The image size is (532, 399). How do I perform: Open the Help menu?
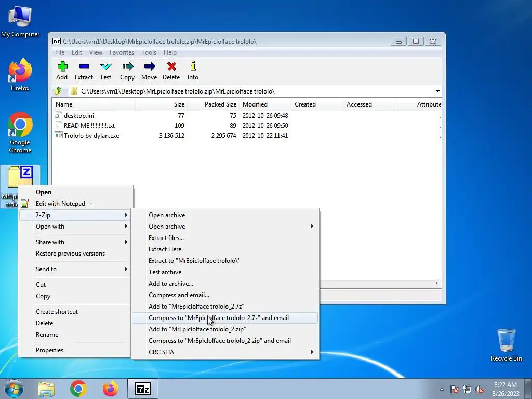point(170,52)
